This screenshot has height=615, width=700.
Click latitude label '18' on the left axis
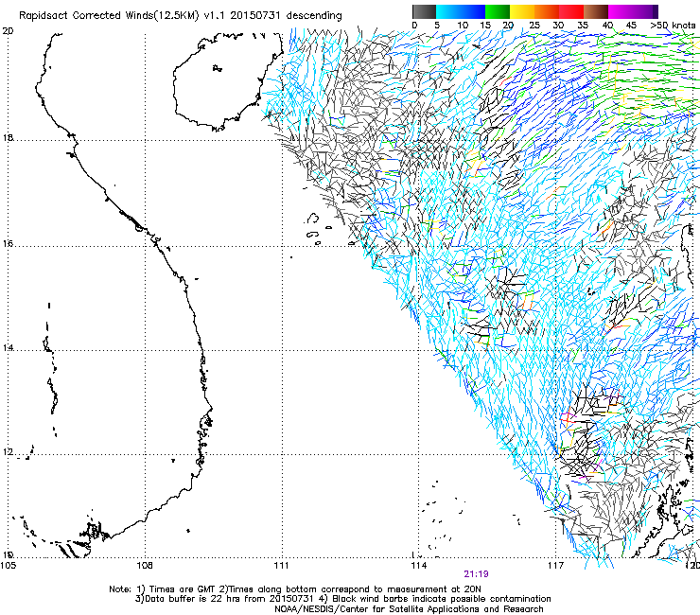coord(8,137)
